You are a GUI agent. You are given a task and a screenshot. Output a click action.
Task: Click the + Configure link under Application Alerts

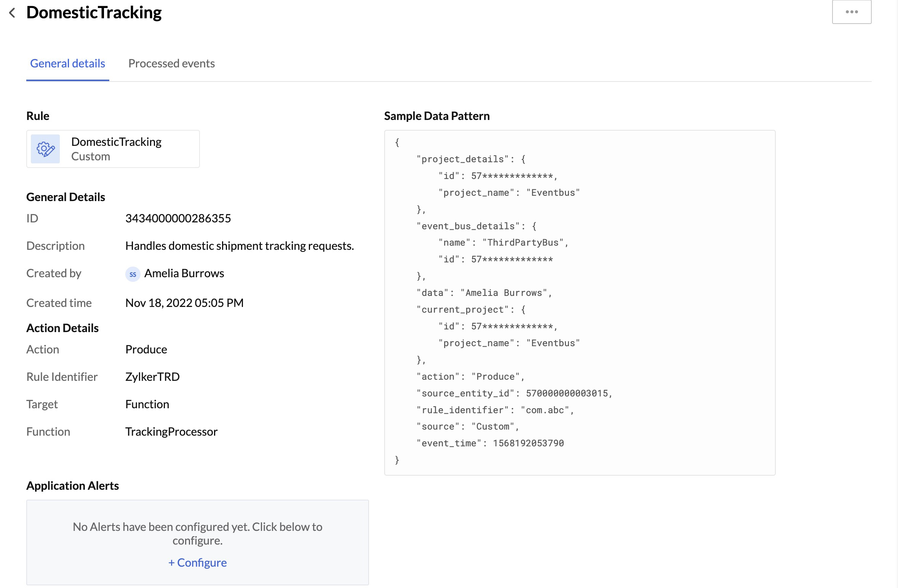(197, 562)
